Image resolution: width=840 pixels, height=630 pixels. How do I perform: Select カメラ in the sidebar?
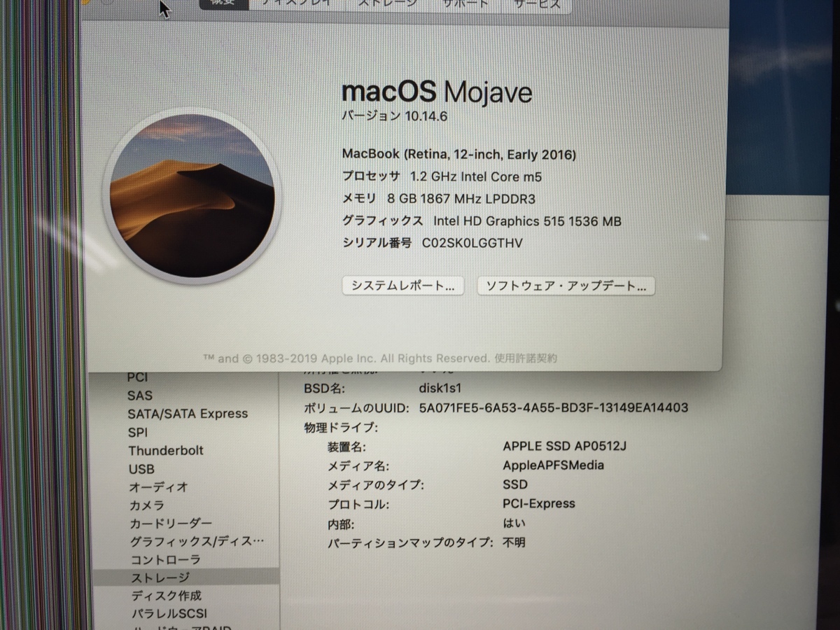tap(147, 505)
